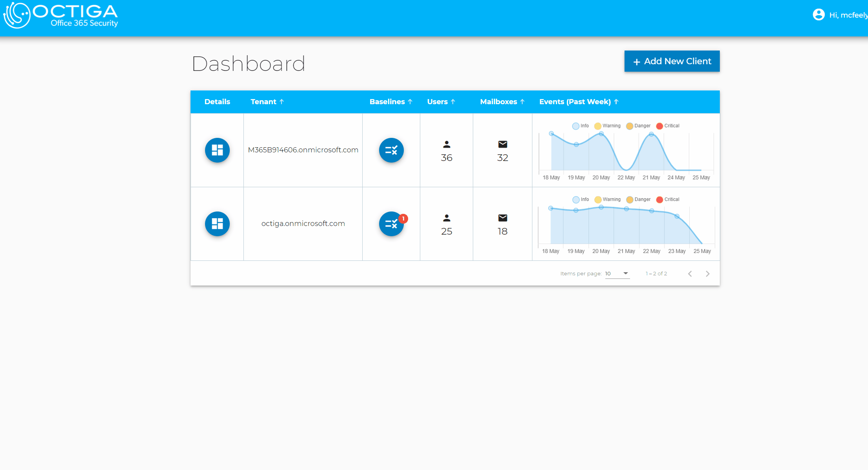Sort the table by Tenant column

pyautogui.click(x=267, y=101)
